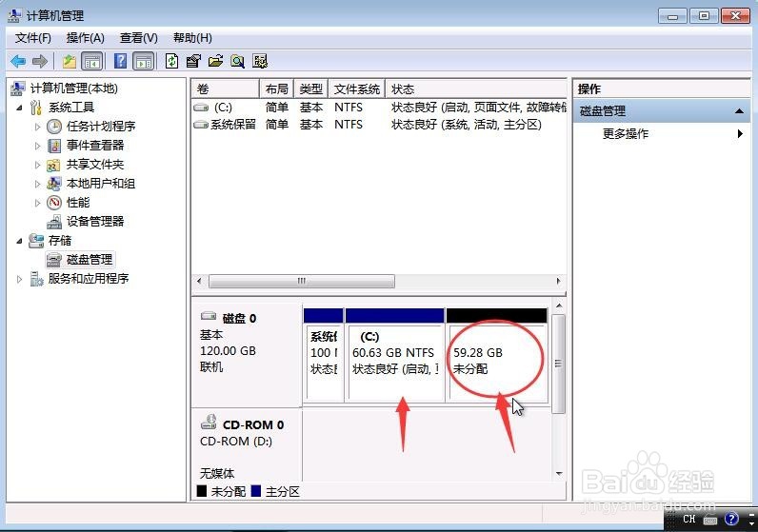Open the 查看(V) menu
Image resolution: width=758 pixels, height=532 pixels.
click(x=139, y=38)
